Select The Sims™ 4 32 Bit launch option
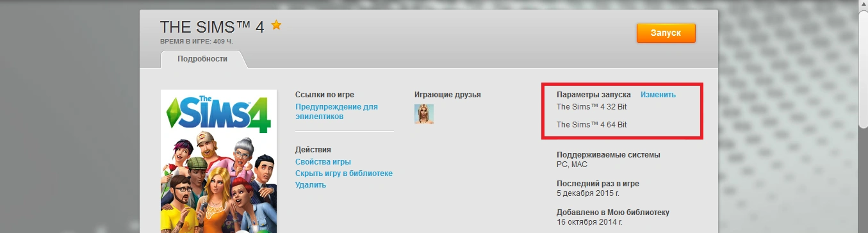 [592, 107]
